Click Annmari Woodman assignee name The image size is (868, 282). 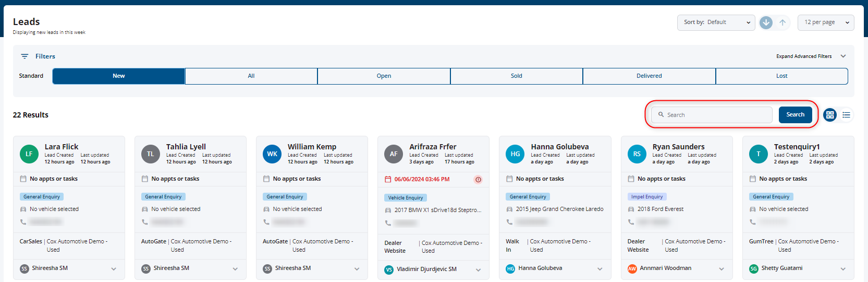(665, 268)
